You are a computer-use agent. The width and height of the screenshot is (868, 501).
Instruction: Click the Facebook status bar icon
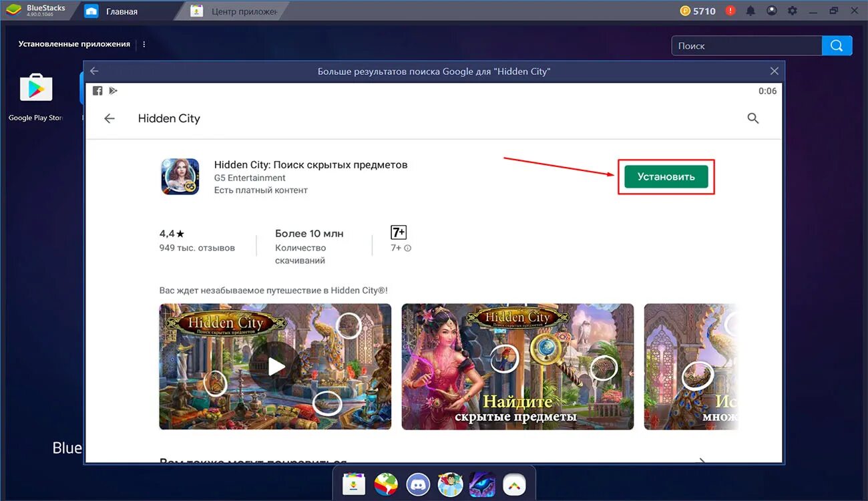click(97, 91)
